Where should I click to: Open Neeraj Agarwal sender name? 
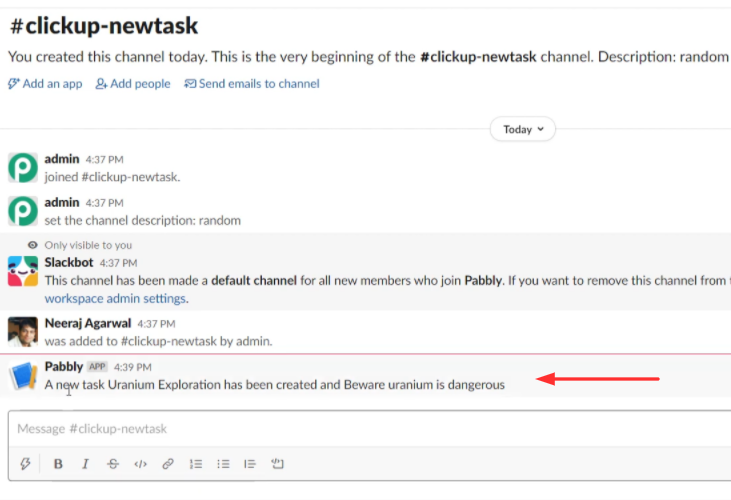[88, 323]
